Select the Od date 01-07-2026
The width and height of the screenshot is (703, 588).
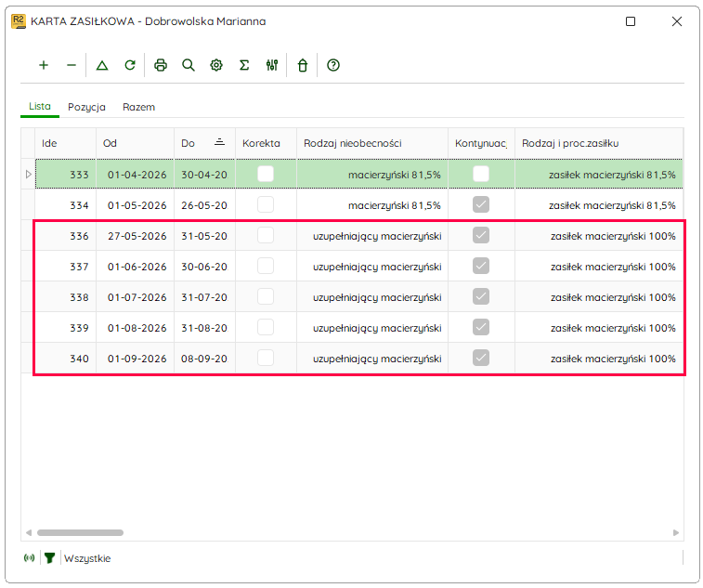click(135, 297)
